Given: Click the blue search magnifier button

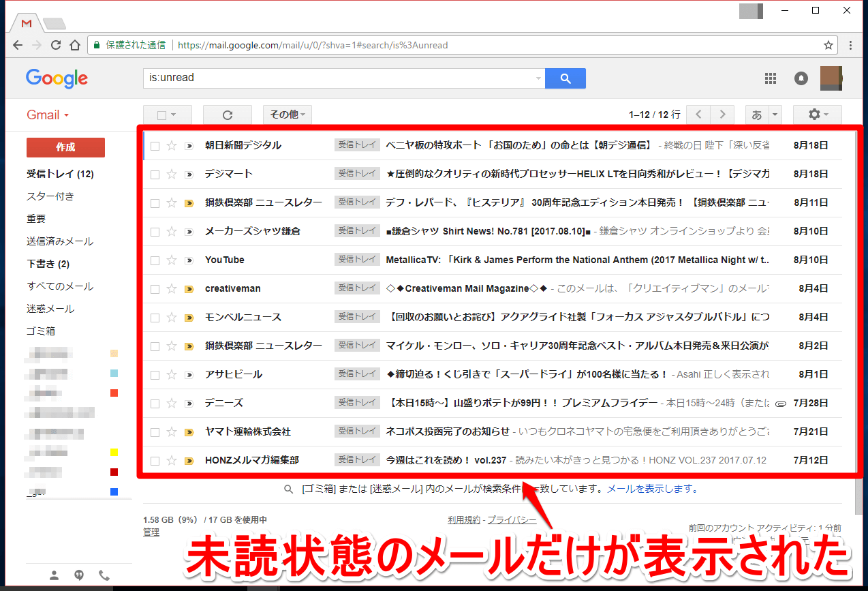Looking at the screenshot, I should (x=565, y=78).
